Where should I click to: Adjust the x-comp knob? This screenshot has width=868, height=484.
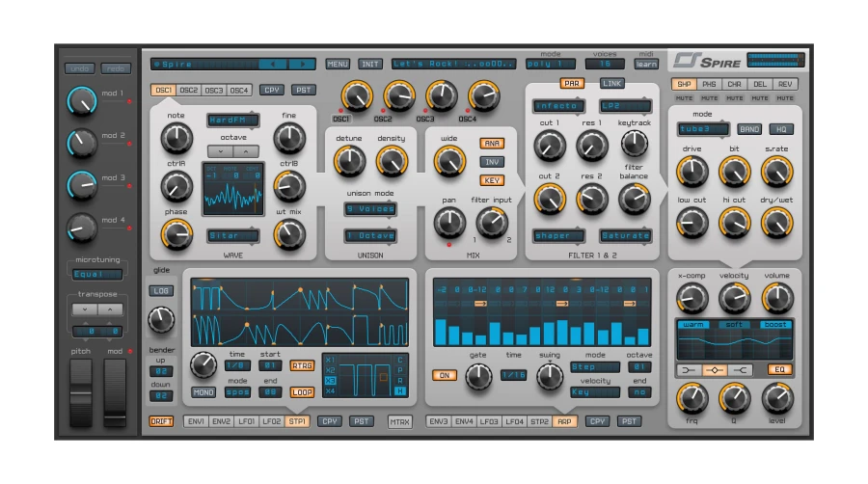tap(692, 298)
